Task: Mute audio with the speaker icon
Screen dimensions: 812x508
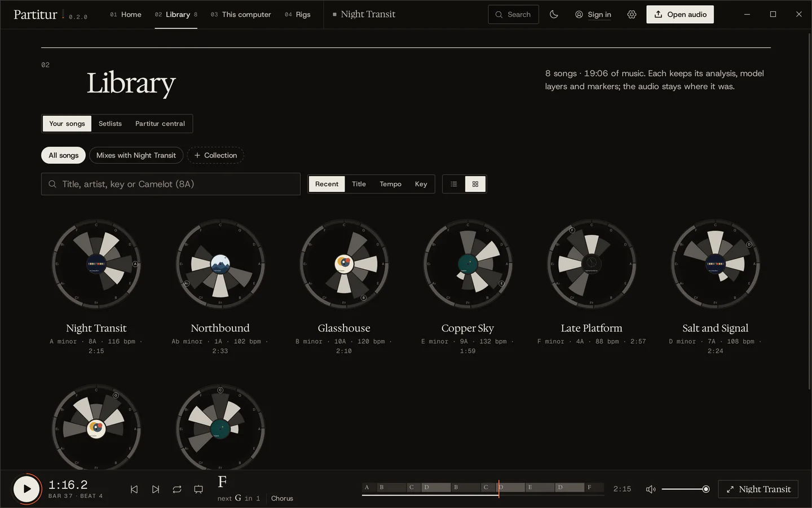Action: tap(651, 489)
